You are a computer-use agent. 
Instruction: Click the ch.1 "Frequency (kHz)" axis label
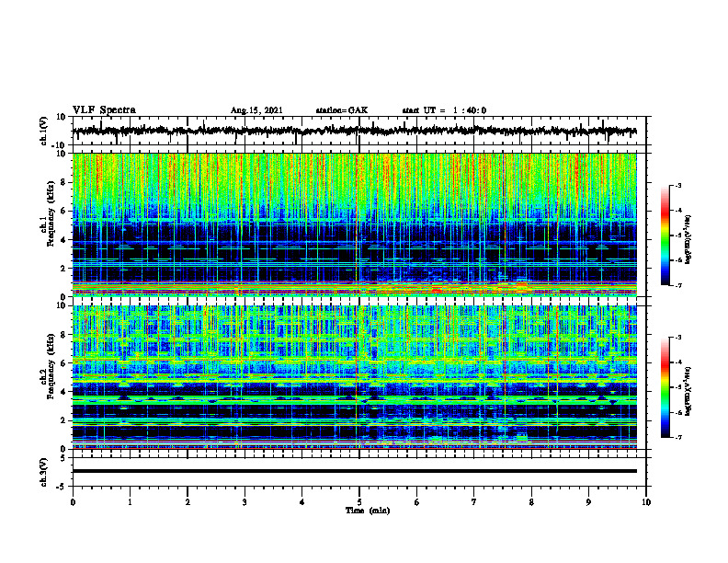tap(51, 212)
